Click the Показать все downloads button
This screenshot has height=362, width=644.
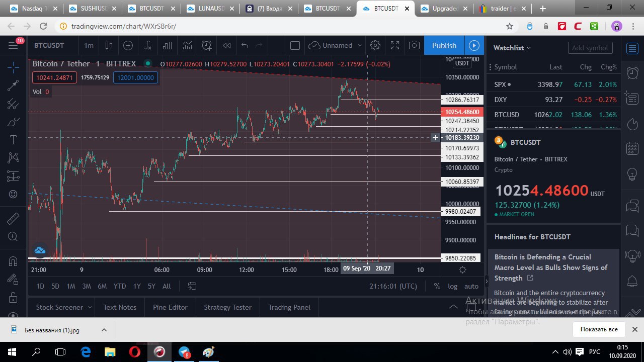[599, 329]
